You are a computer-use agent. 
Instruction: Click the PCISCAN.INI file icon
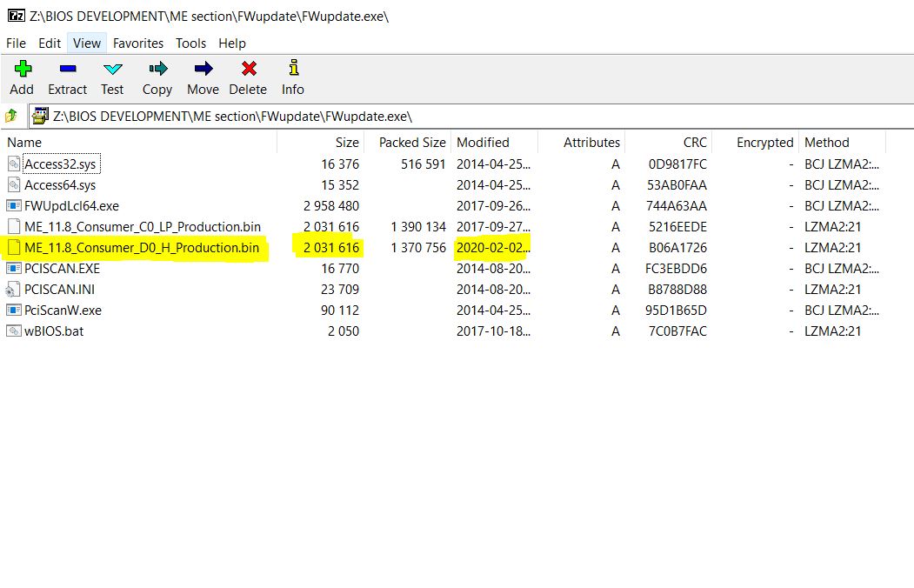tap(13, 290)
